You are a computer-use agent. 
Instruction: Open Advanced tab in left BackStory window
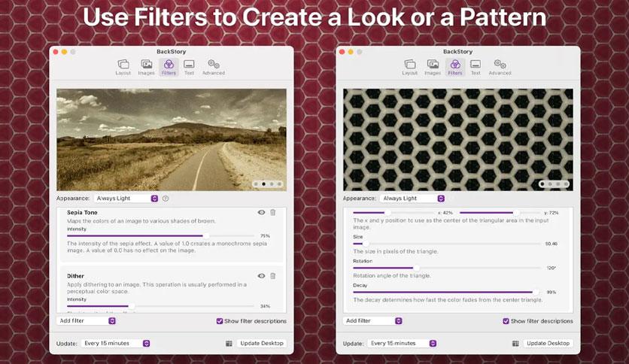tap(214, 67)
